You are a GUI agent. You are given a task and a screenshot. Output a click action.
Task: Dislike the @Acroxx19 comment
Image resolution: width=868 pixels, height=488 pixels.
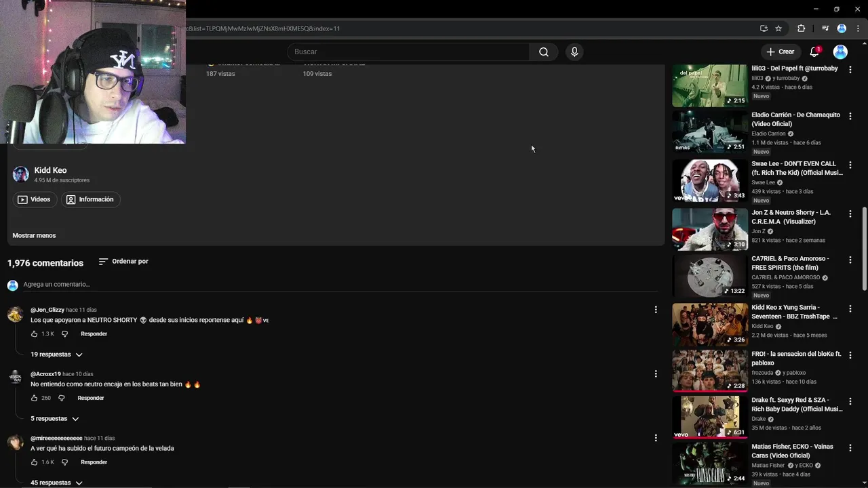click(62, 399)
